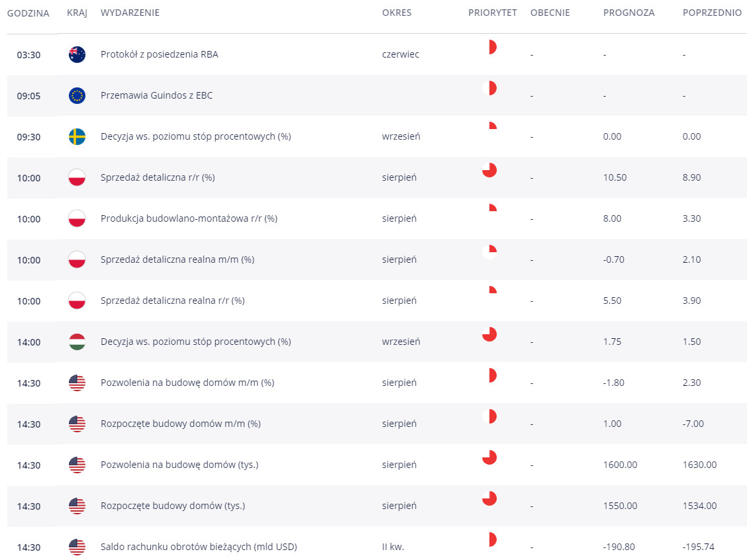Screen dimensions: 747x560
Task: Open Sprzedaż detaliczna realna r/r event
Action: coord(172,301)
